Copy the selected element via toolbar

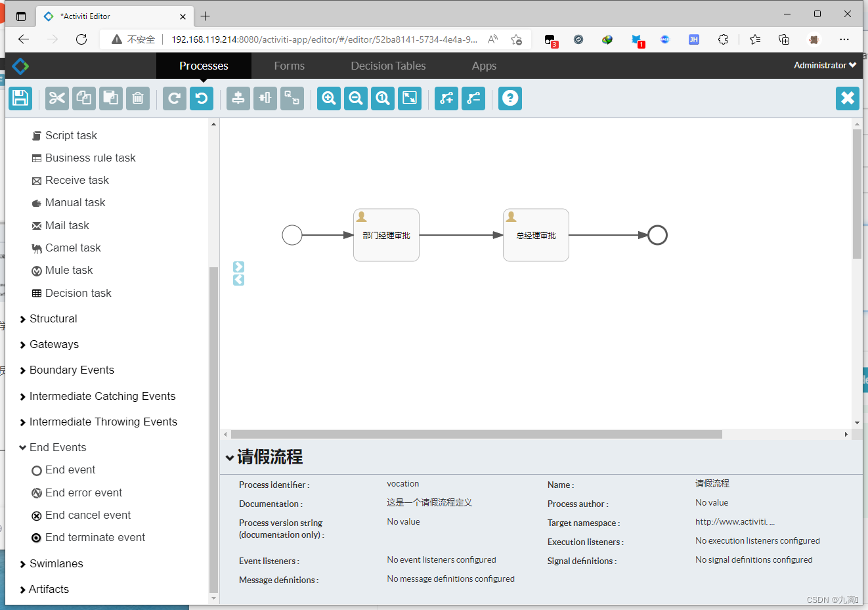[x=84, y=98]
